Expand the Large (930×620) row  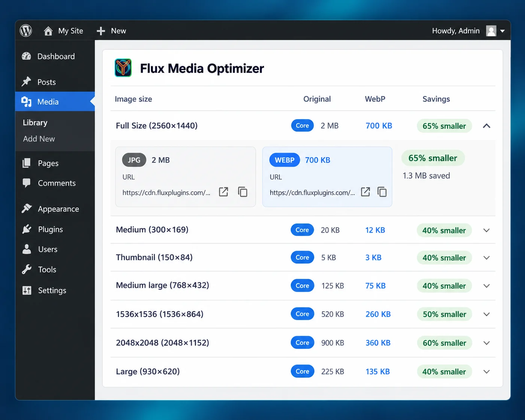tap(486, 372)
